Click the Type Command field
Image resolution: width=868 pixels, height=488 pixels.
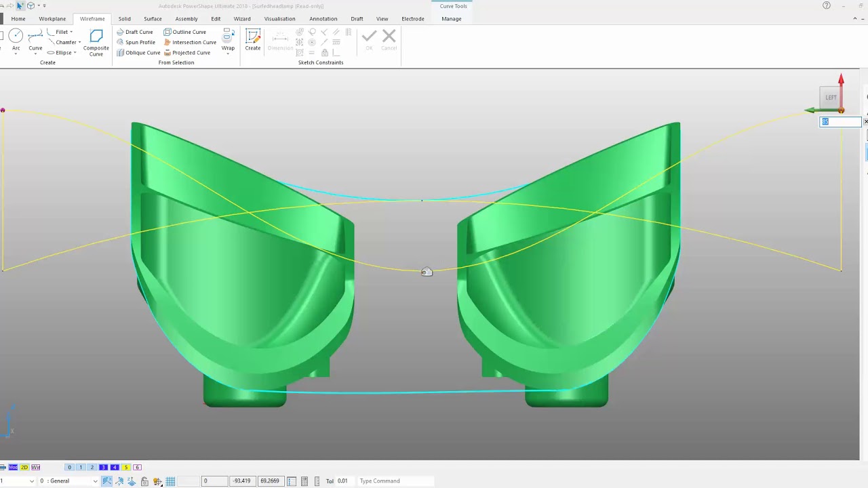397,481
